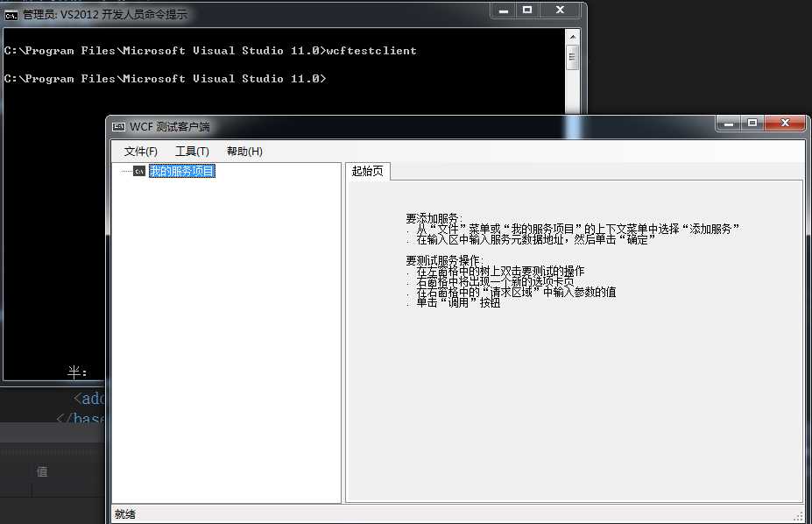Maximize the VS2012 command prompt window

coord(527,11)
